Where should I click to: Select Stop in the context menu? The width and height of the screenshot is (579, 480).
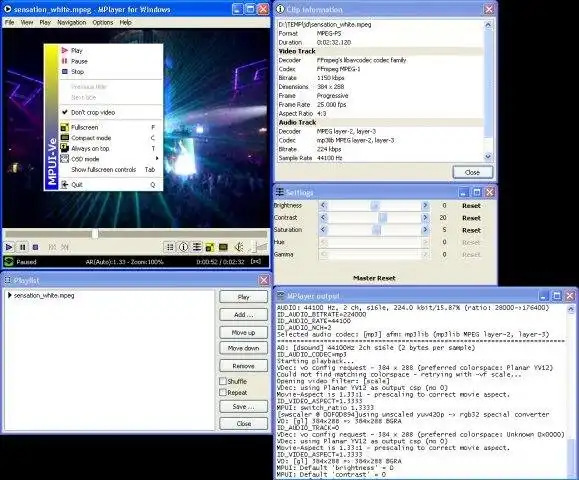point(111,72)
